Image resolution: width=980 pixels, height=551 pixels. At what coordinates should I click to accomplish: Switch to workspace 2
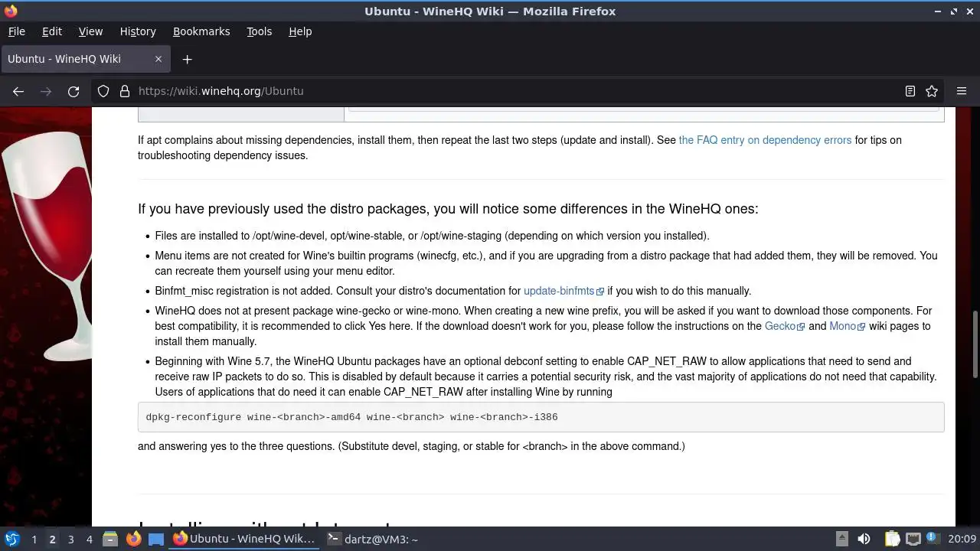52,539
